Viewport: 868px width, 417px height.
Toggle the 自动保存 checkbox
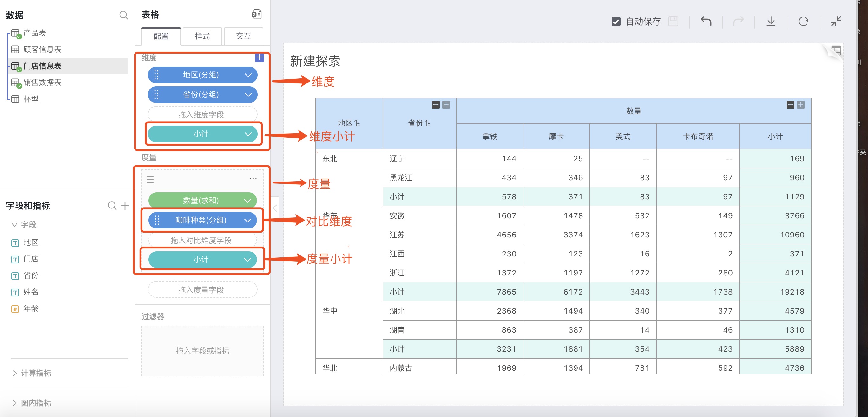(x=616, y=22)
